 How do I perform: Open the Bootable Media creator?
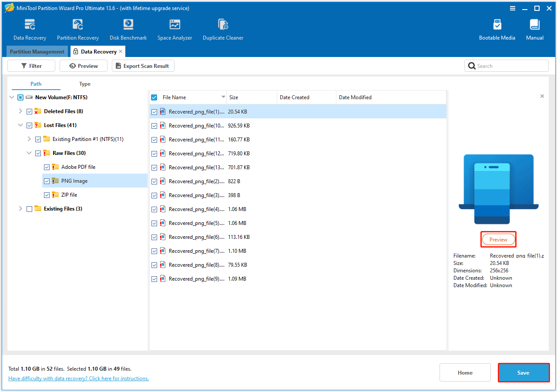click(497, 28)
